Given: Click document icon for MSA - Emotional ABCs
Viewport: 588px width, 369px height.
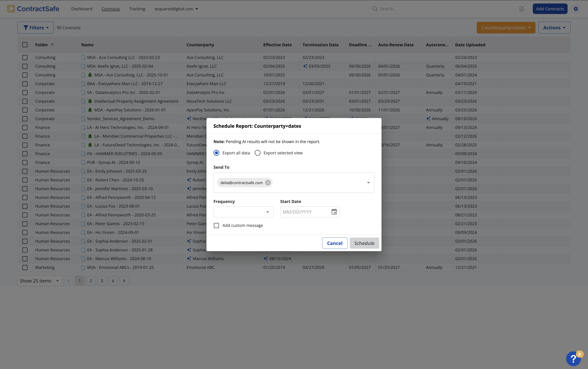Looking at the screenshot, I should click(83, 268).
